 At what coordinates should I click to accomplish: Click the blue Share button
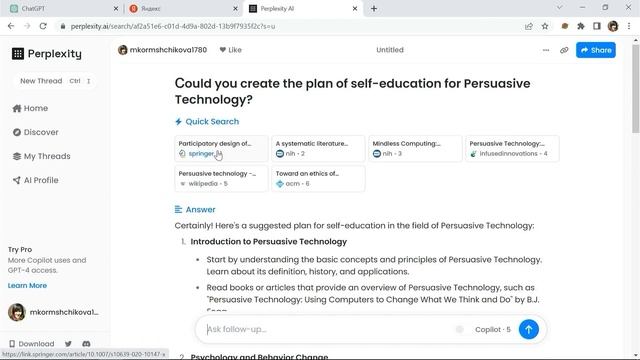tap(596, 50)
